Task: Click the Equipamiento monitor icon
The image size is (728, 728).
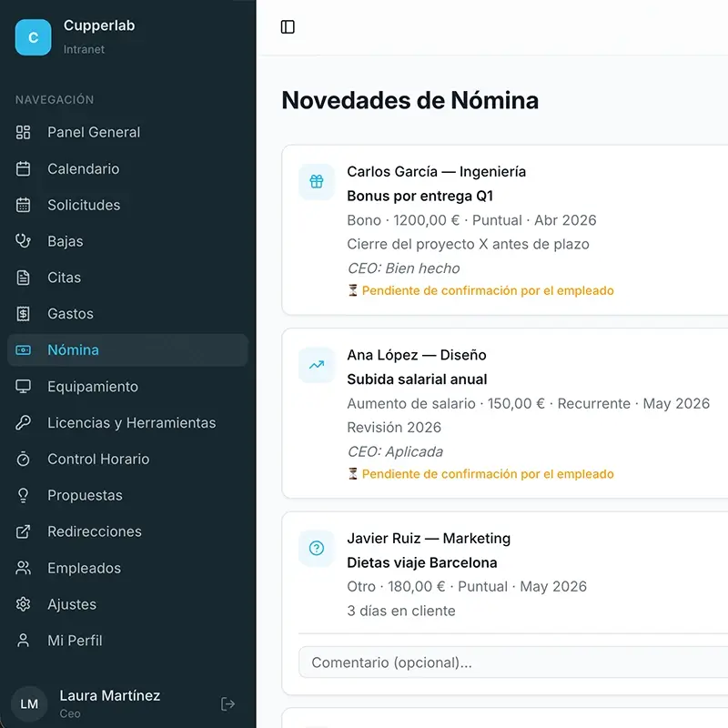Action: point(23,386)
